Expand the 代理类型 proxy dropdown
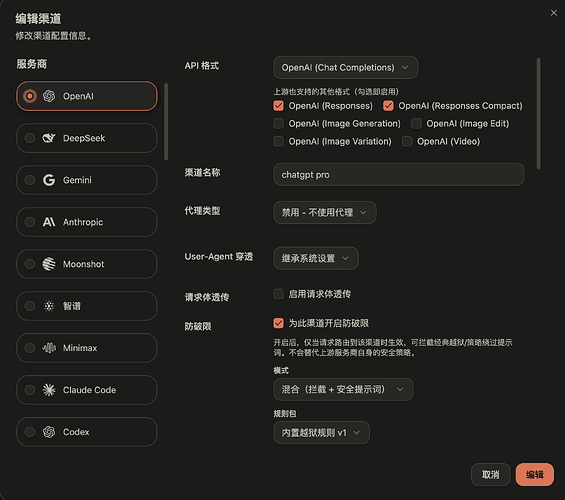Viewport: 565px width, 500px height. (325, 213)
